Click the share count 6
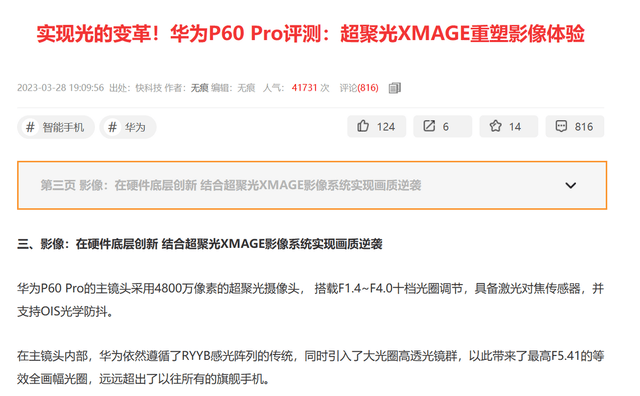Image resolution: width=640 pixels, height=396 pixels. [x=446, y=127]
